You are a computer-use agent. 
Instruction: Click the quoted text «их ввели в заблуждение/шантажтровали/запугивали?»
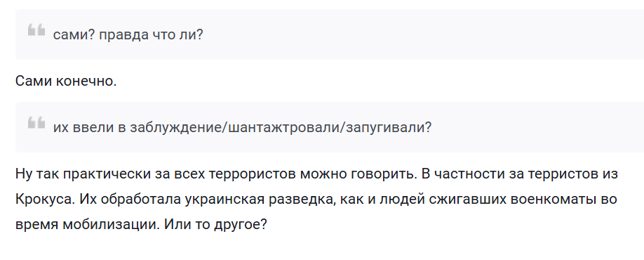pyautogui.click(x=242, y=127)
